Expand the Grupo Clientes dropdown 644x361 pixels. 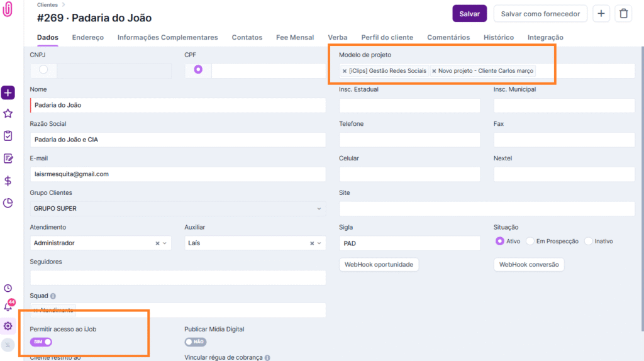tap(319, 208)
